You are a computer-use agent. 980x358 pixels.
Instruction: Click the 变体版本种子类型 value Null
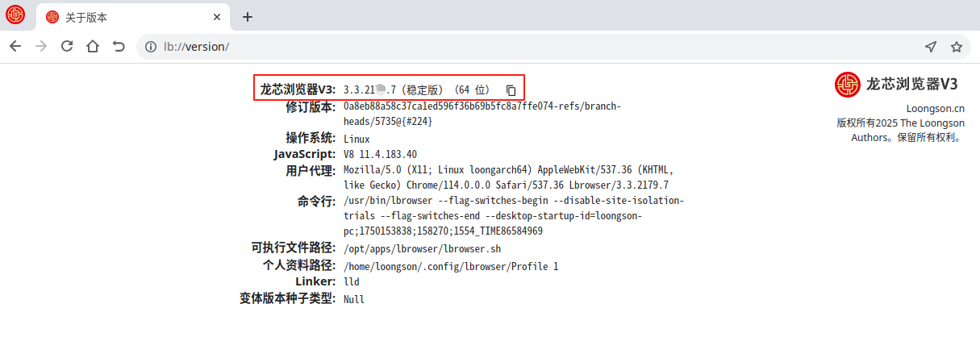(x=354, y=299)
